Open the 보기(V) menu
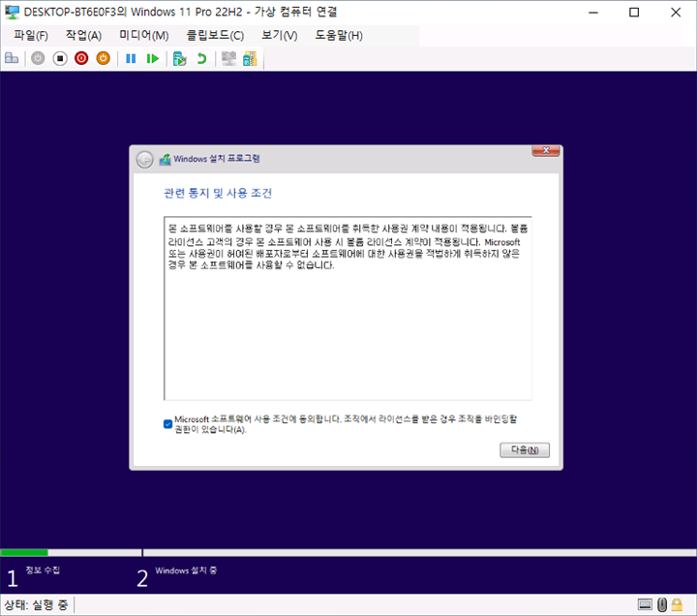Image resolution: width=697 pixels, height=616 pixels. (279, 35)
